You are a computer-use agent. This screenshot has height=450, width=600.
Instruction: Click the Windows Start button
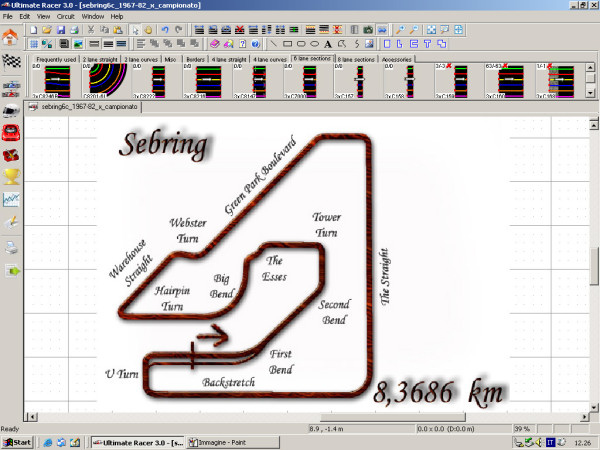[18, 441]
